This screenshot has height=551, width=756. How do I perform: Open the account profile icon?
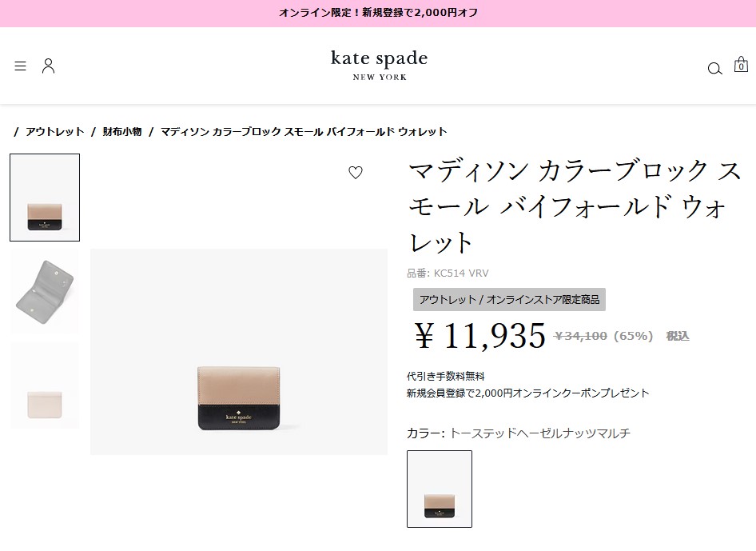click(48, 66)
